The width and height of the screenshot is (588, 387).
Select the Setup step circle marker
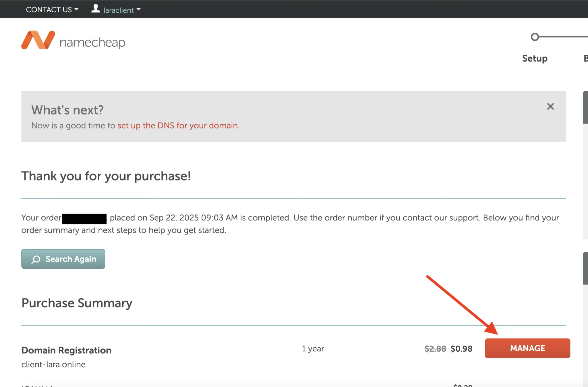click(535, 37)
